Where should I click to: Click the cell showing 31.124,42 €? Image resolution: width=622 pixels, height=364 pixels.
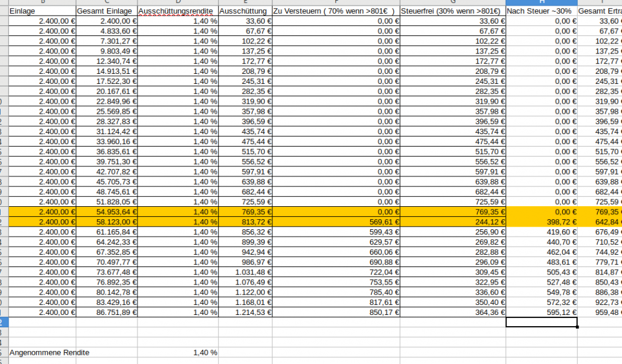tap(107, 132)
